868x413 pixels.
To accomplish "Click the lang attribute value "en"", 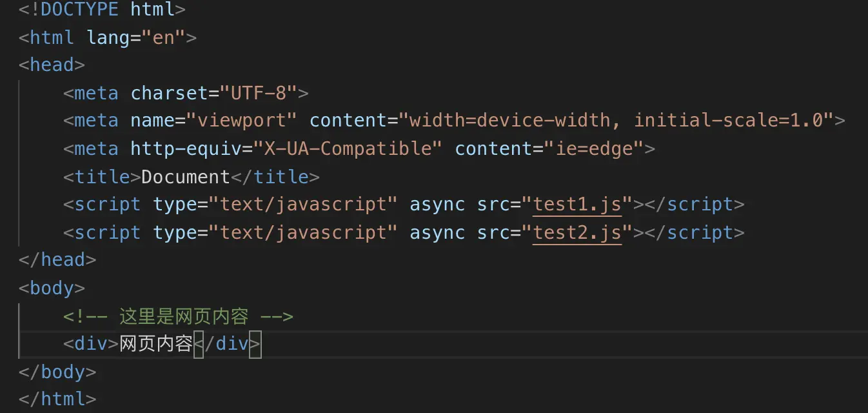I will click(163, 37).
